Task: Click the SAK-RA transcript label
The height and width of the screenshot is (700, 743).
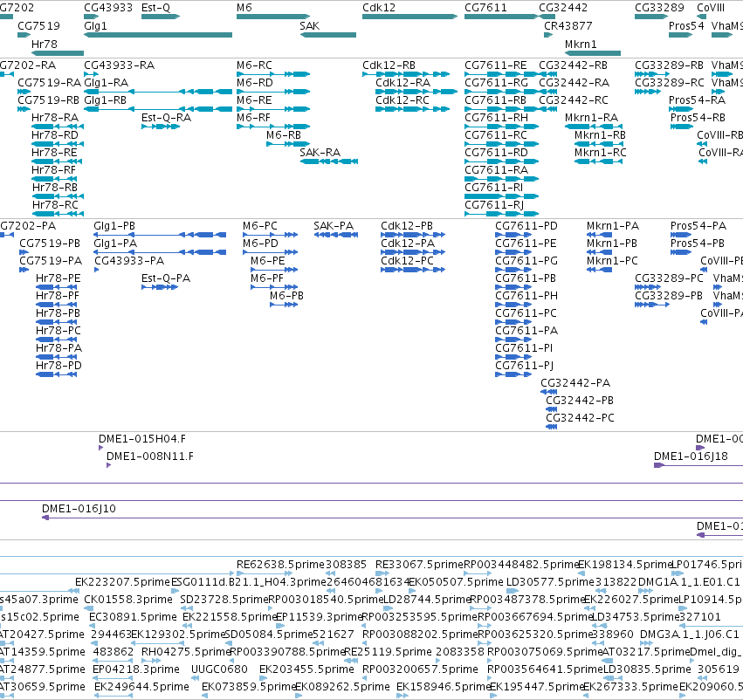Action: (x=320, y=153)
